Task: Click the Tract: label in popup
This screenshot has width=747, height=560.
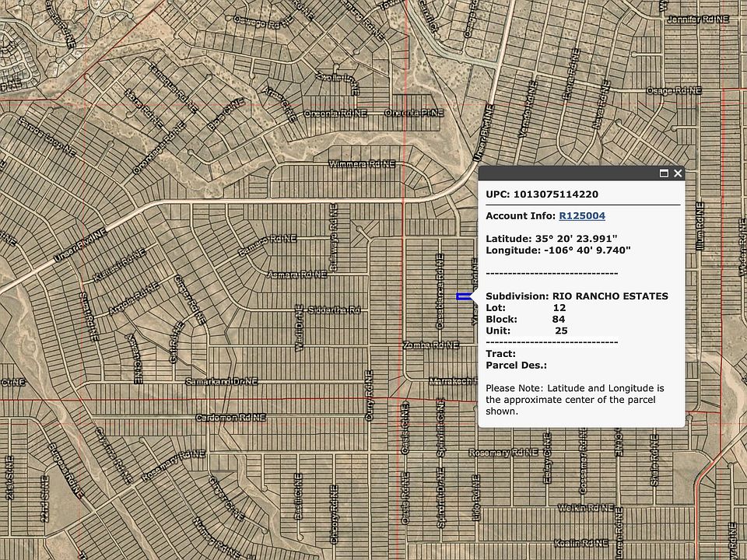Action: (500, 353)
